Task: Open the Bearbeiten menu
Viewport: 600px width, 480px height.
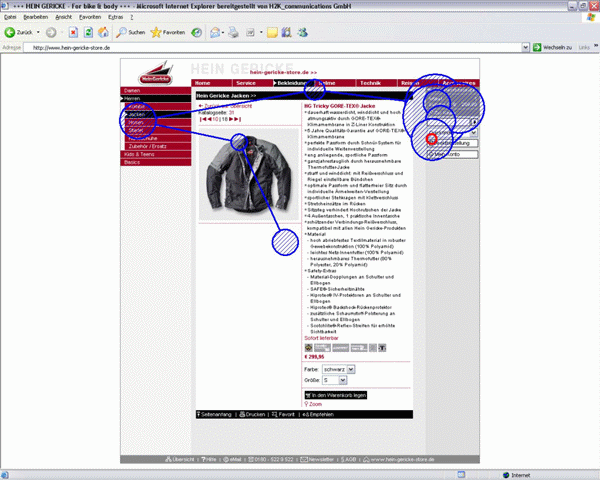Action: pyautogui.click(x=36, y=17)
